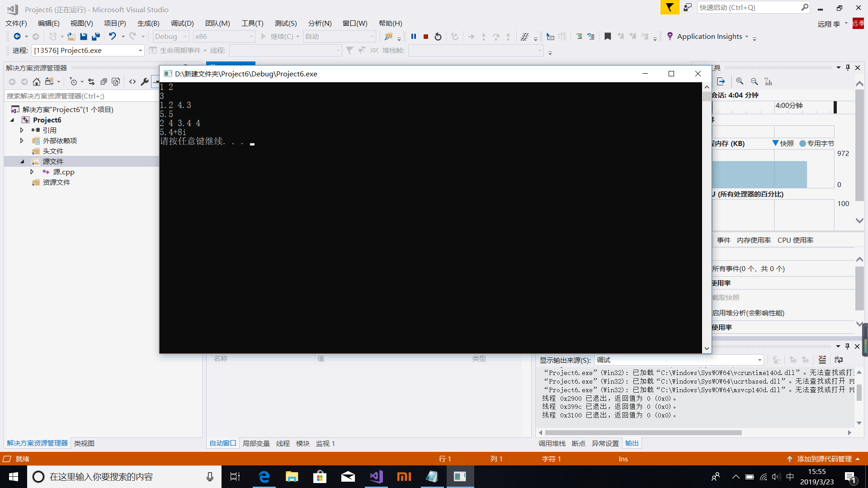Open Microsoft Edge from the taskbar
This screenshot has height=488, width=868.
click(x=264, y=477)
